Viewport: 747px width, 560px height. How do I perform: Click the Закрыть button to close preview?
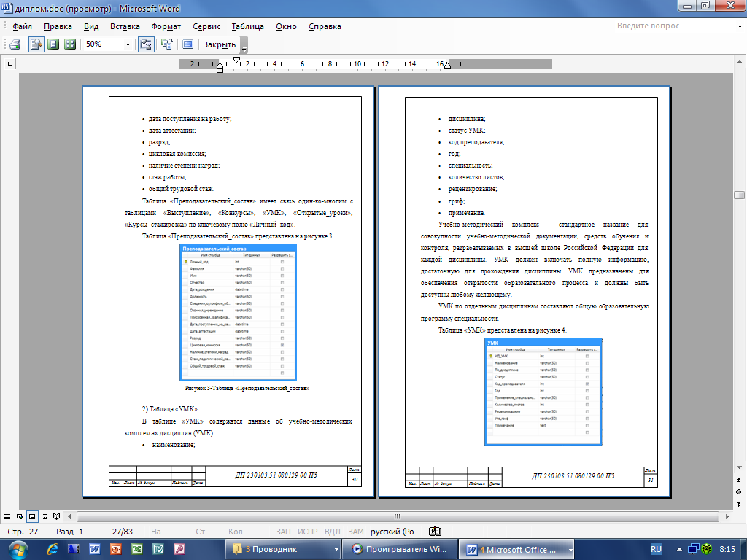pyautogui.click(x=219, y=44)
